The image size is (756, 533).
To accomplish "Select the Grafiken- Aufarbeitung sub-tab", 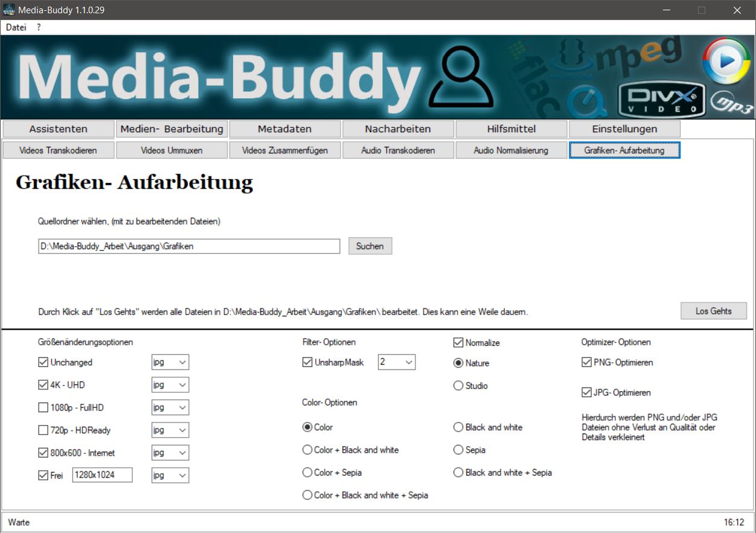I will coord(624,150).
